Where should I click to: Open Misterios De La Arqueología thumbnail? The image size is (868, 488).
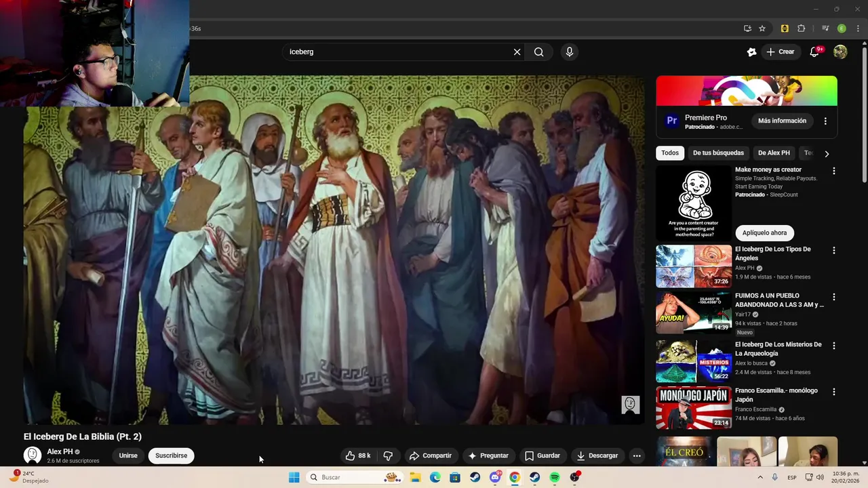(x=694, y=361)
